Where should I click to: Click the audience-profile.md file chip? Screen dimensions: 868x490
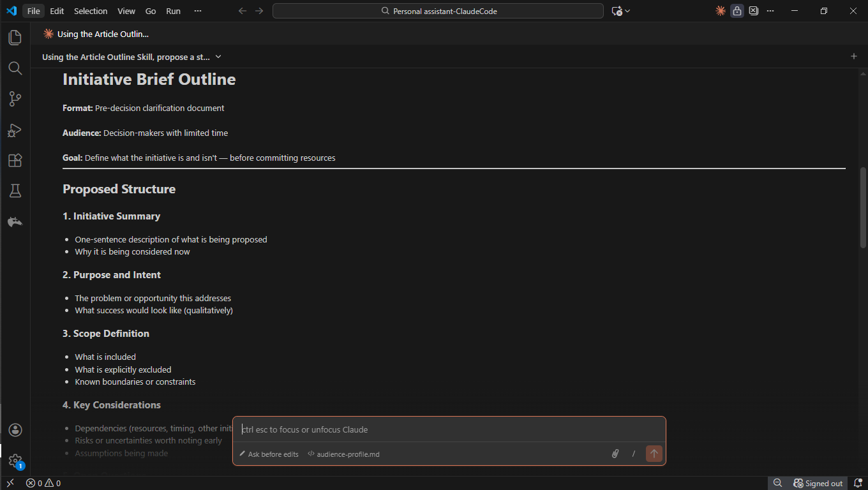tap(343, 454)
